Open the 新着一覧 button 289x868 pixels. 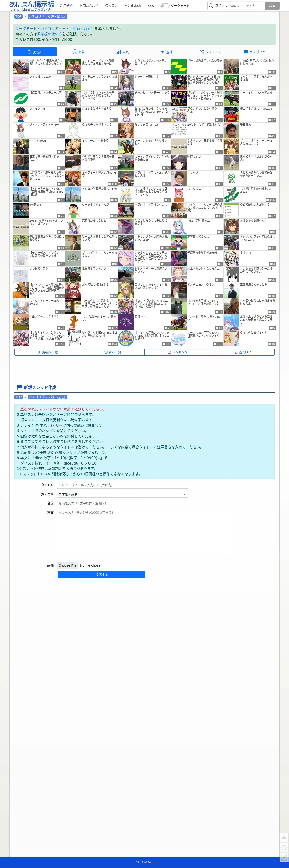coord(113,352)
